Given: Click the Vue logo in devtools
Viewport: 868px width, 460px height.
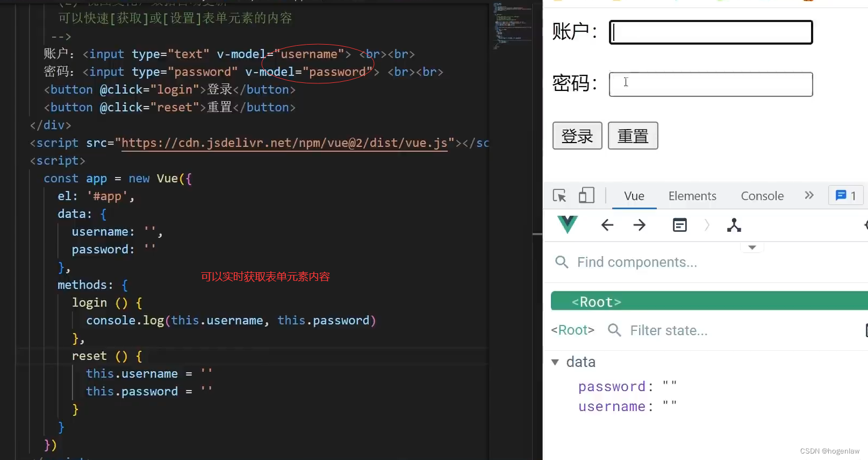Looking at the screenshot, I should coord(568,224).
